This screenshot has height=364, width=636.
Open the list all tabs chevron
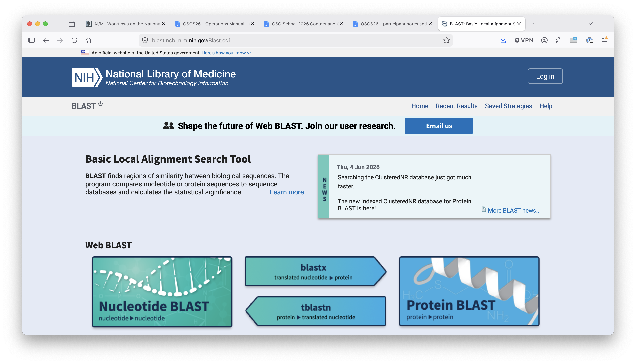coord(590,24)
